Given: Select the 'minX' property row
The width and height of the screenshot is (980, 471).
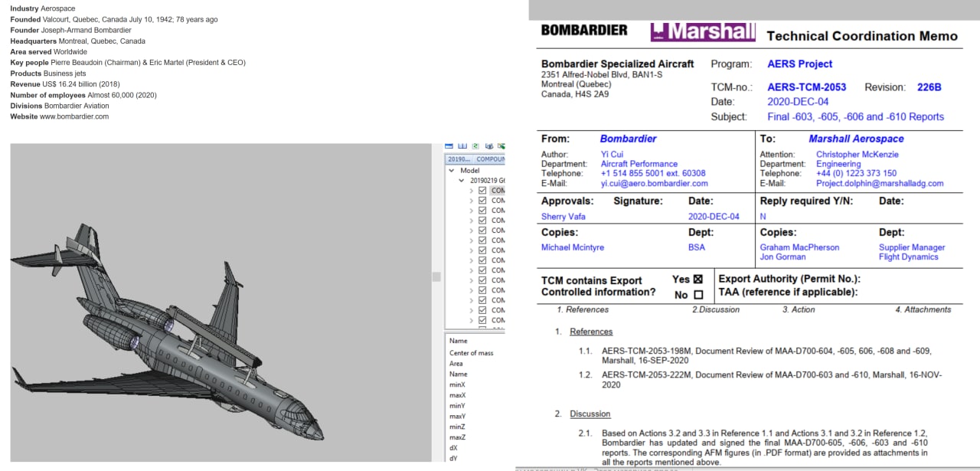Looking at the screenshot, I should click(458, 384).
